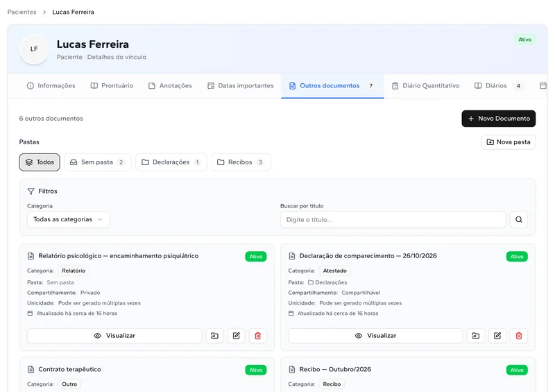The image size is (555, 392).
Task: Focus the Buscar por título search field
Action: 393,220
